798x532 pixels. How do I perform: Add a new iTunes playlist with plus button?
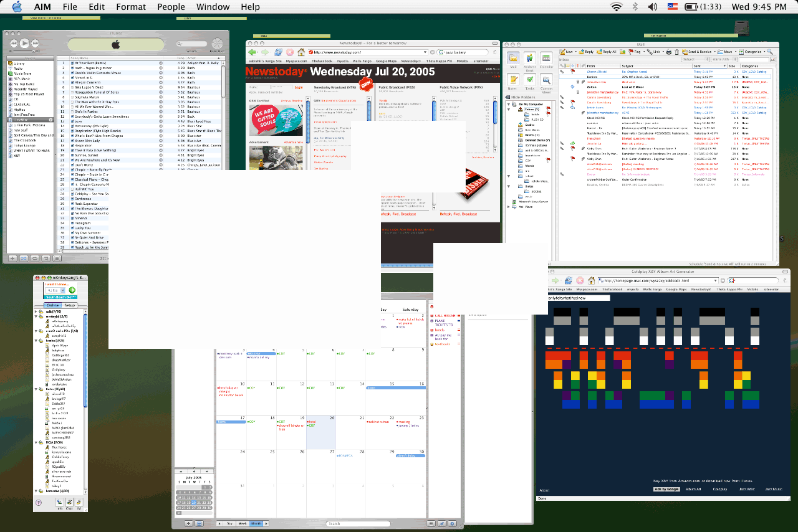(12, 259)
